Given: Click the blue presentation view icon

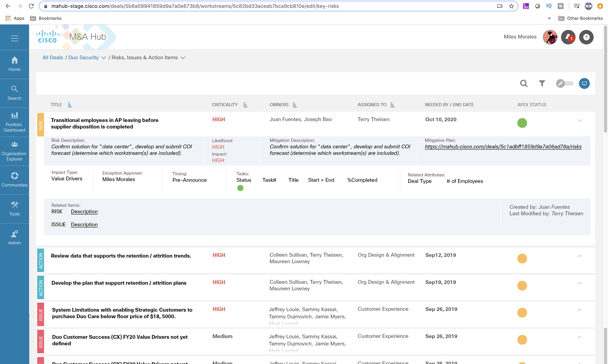Looking at the screenshot, I should (584, 84).
